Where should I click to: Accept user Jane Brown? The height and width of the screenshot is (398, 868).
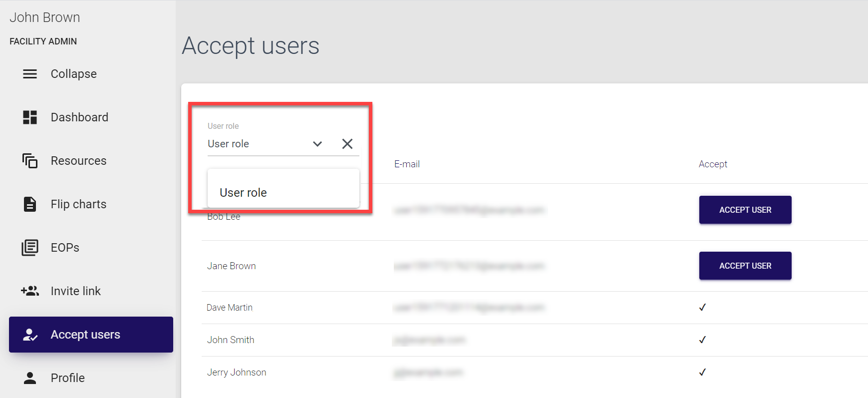(745, 266)
